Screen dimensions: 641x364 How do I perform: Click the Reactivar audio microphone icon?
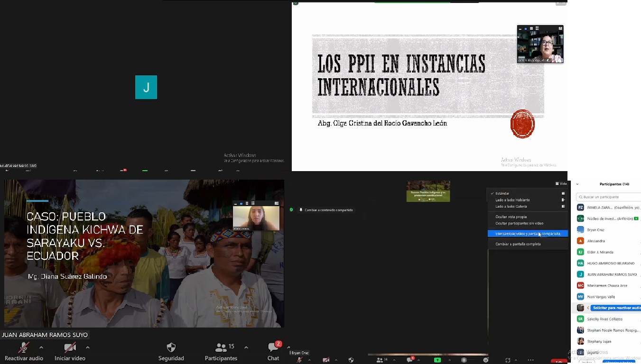[x=23, y=348]
